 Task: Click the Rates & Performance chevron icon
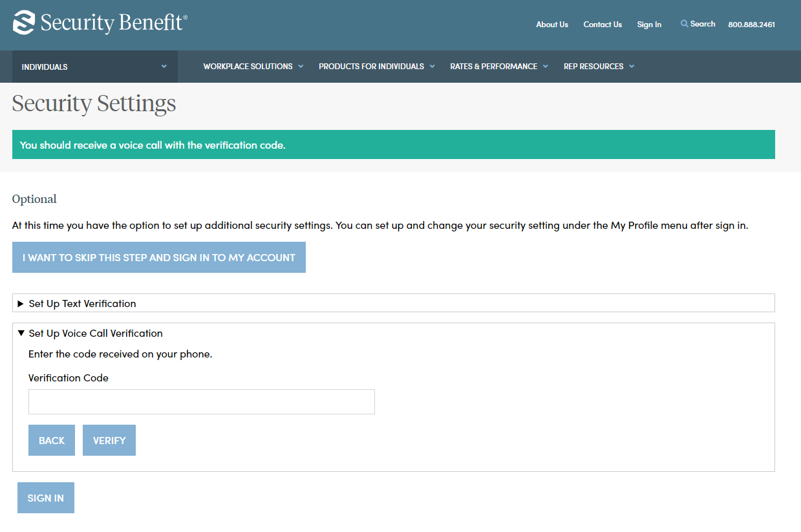[x=546, y=66]
